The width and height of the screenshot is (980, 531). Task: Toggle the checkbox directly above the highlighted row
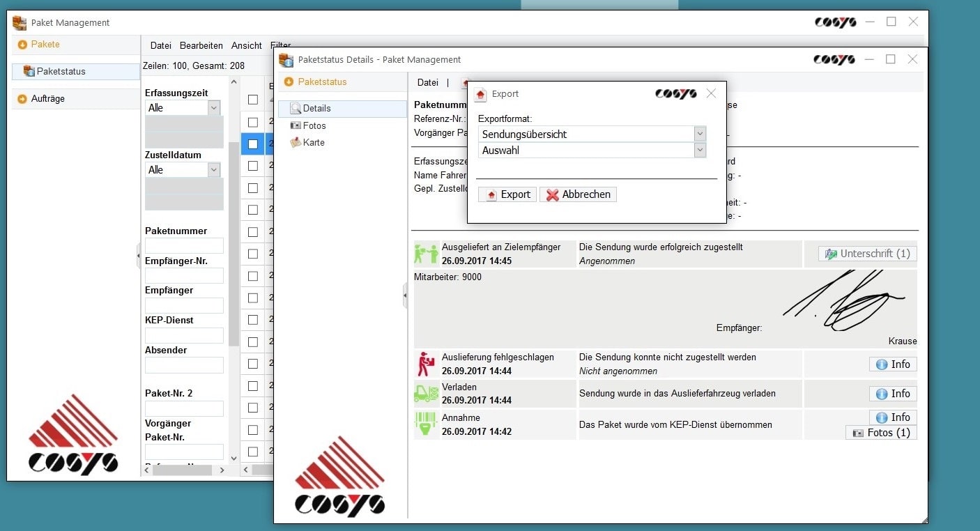253,122
